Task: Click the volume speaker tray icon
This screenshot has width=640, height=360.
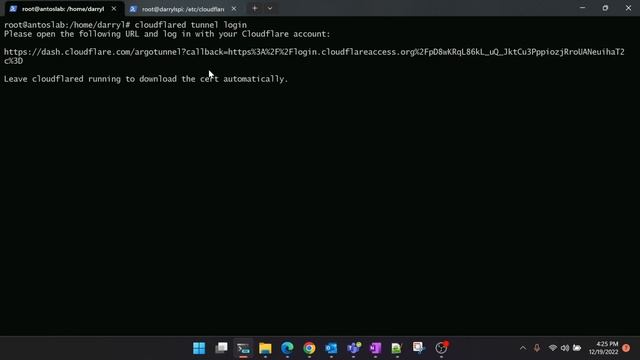Action: point(565,348)
